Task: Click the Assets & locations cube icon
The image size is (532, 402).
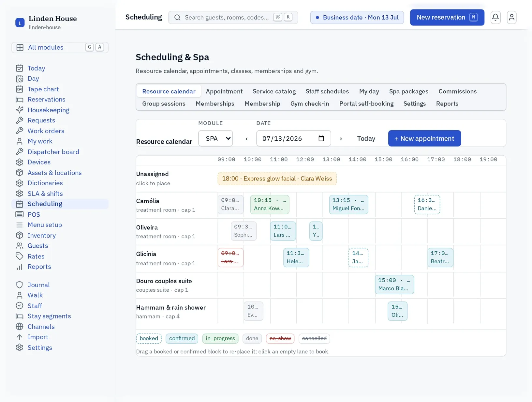Action: coord(20,173)
